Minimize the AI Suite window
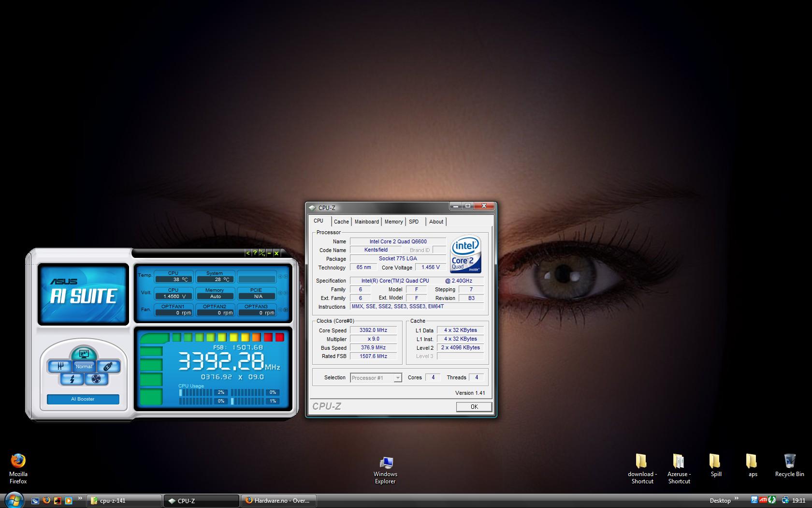This screenshot has width=812, height=508. click(x=269, y=253)
